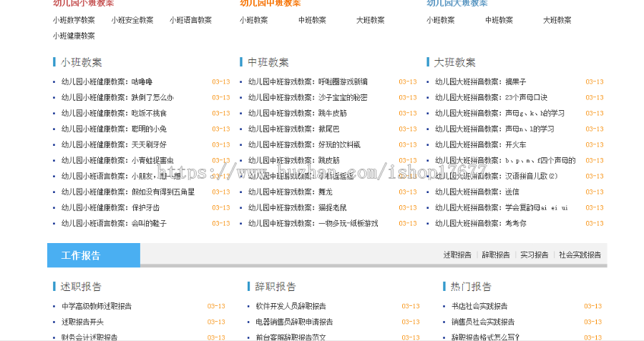Open article 小班健康教案：聪明的小兔
Screen dimensions: 644x341
pos(114,129)
